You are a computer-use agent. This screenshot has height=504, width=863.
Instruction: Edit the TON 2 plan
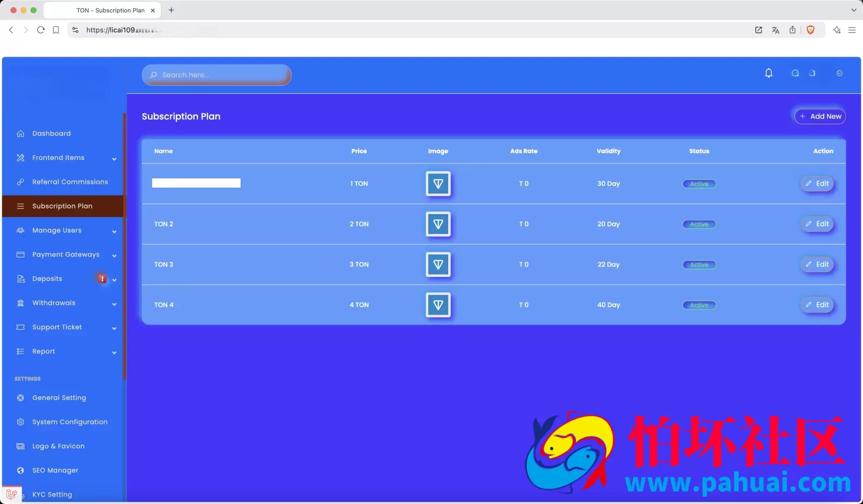point(817,224)
